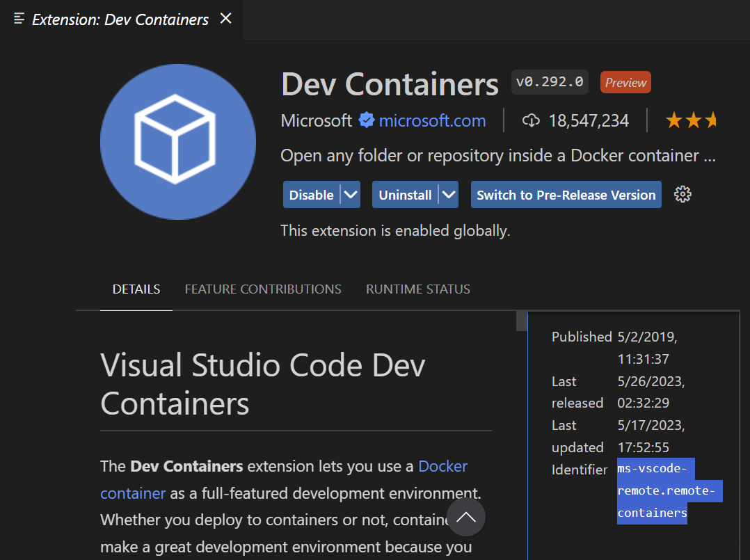Select the Extension: Dev Containers editor tab

(120, 19)
